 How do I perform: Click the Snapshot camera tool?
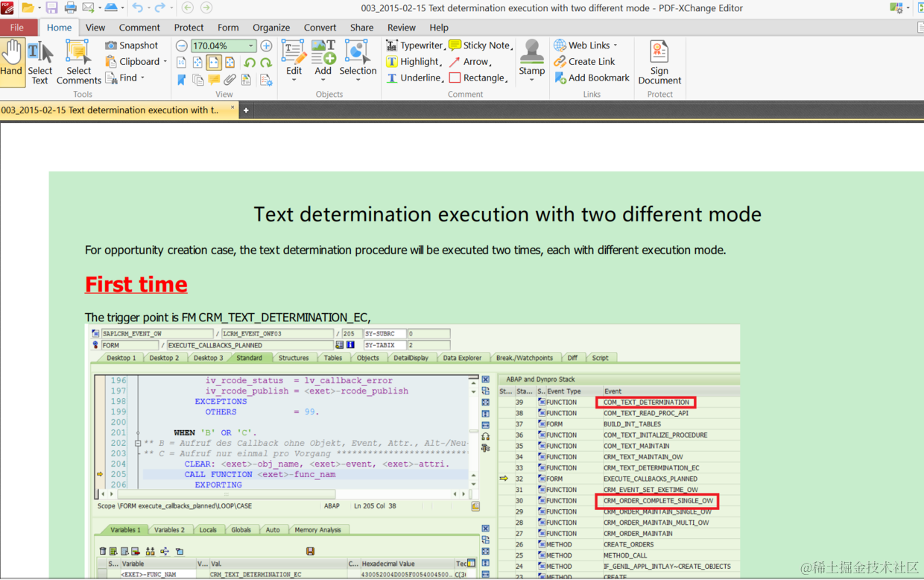(132, 45)
